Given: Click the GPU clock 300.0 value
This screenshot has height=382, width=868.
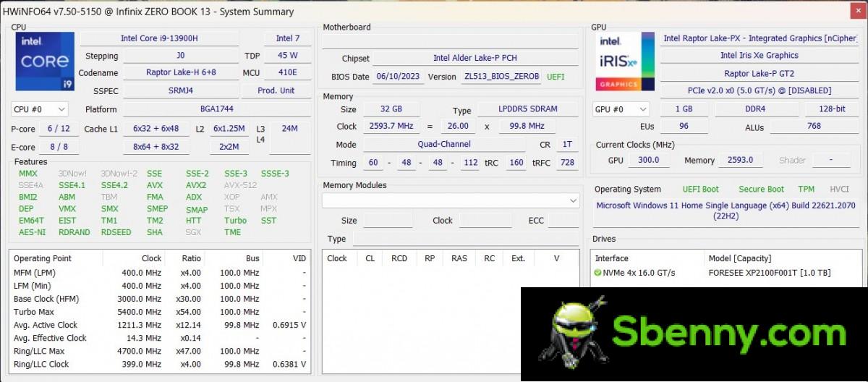Looking at the screenshot, I should pos(649,160).
